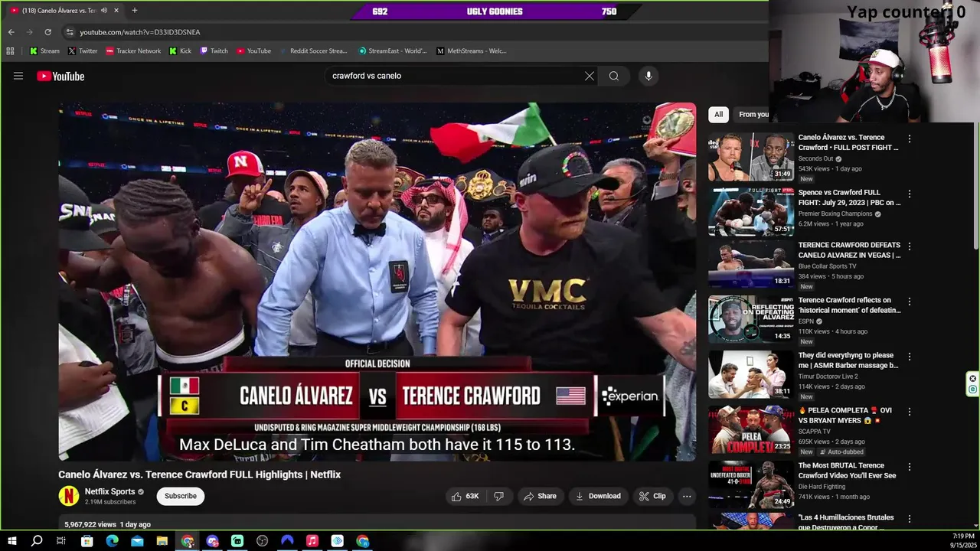Subscribe to Netflix Sports

[x=181, y=496]
